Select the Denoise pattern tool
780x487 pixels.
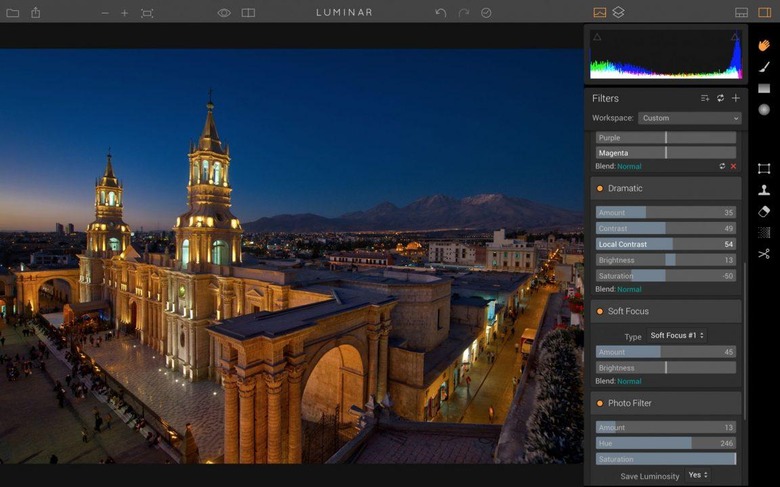pyautogui.click(x=764, y=232)
